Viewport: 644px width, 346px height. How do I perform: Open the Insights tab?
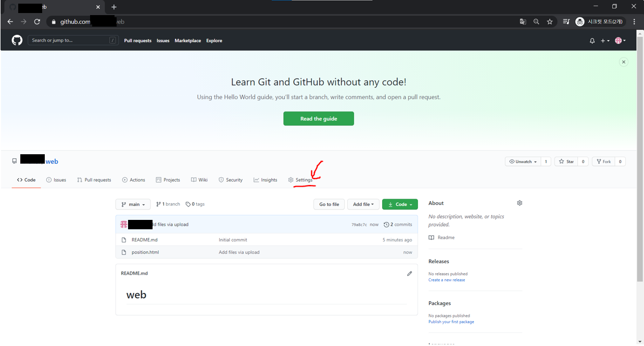pyautogui.click(x=266, y=180)
